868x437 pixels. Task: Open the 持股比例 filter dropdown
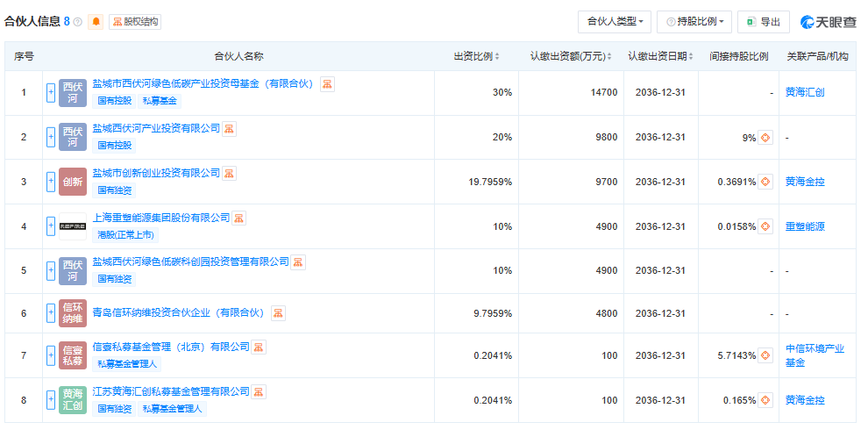pyautogui.click(x=694, y=22)
